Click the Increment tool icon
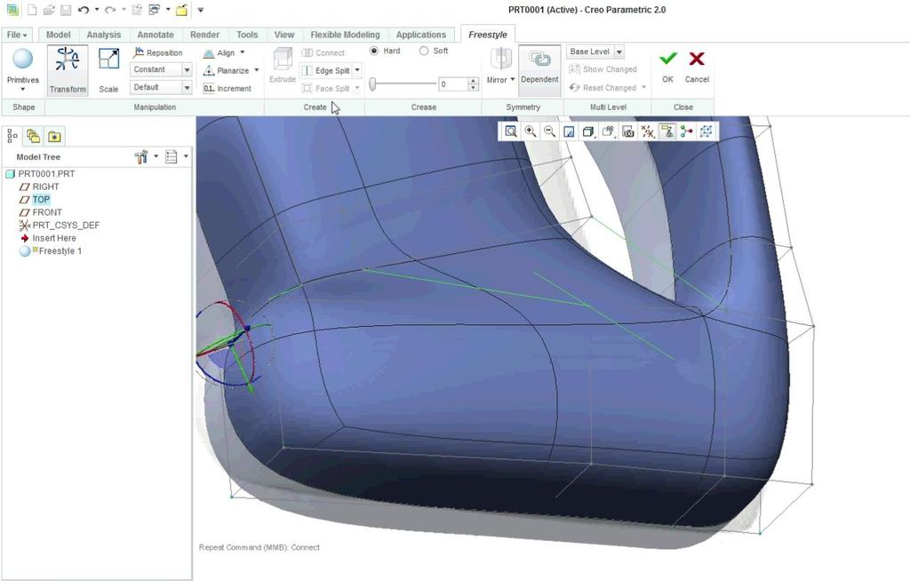The image size is (910, 588). [208, 88]
